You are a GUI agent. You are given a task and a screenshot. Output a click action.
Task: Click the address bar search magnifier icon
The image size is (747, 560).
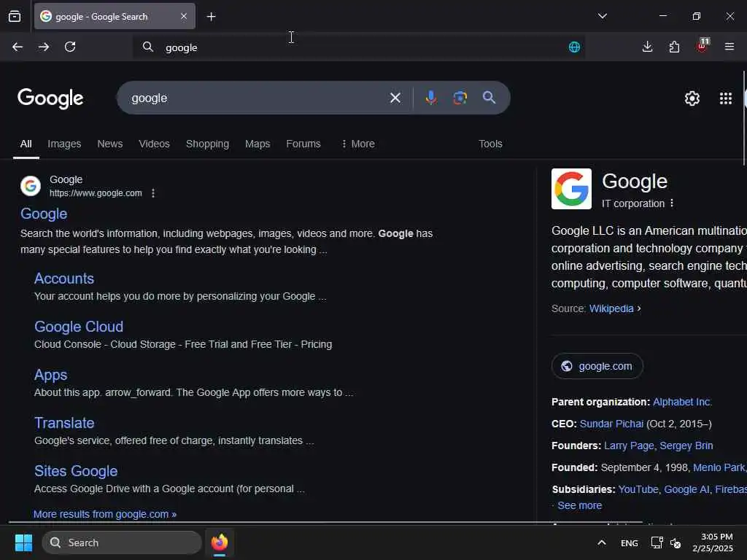148,47
